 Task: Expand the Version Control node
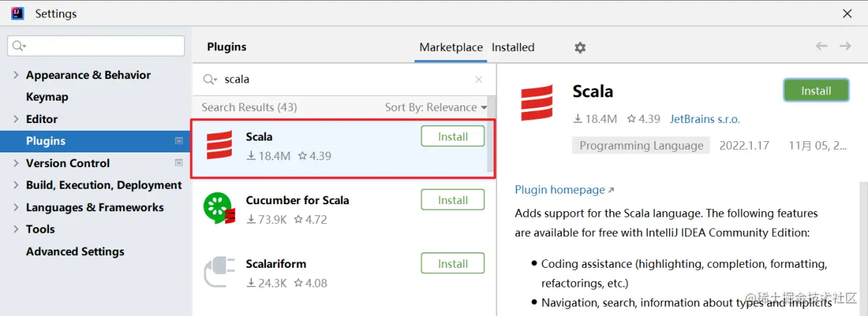tap(15, 163)
